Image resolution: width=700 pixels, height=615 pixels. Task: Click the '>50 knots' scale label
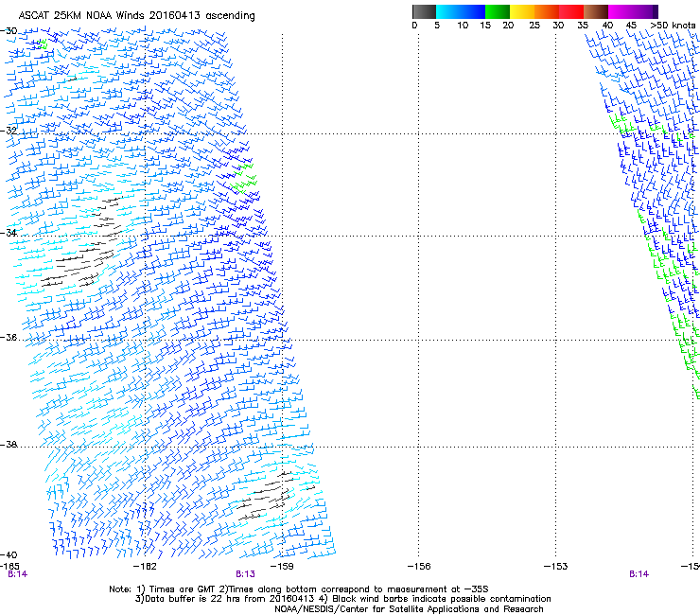(x=673, y=26)
